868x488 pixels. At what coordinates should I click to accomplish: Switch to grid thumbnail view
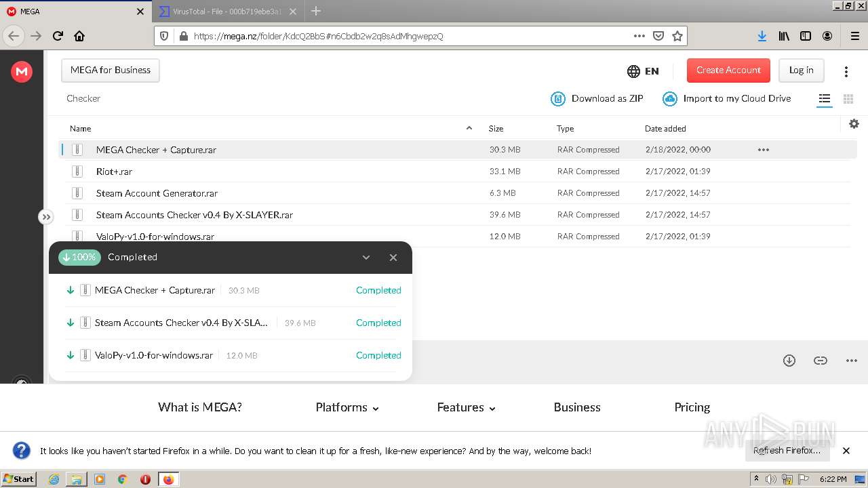pyautogui.click(x=848, y=99)
